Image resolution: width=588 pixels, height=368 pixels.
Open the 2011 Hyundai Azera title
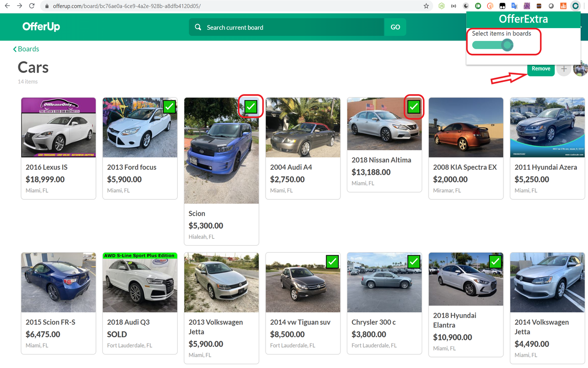[x=546, y=167]
